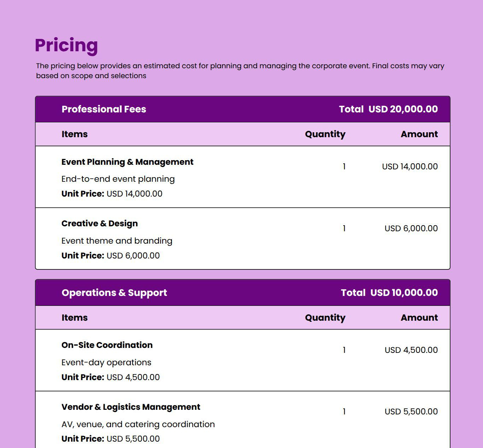Click the Total USD 20,000.00 figure
Screen dimensions: 483x448
pos(388,109)
